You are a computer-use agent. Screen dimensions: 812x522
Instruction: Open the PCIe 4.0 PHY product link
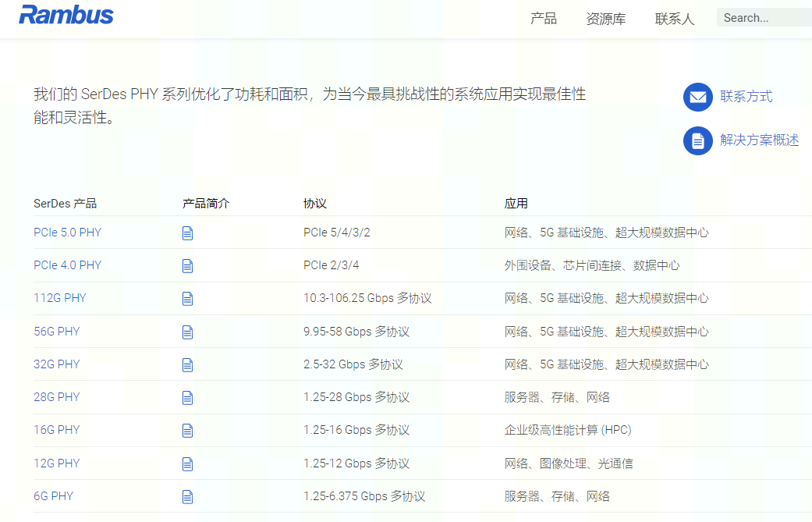(x=67, y=265)
